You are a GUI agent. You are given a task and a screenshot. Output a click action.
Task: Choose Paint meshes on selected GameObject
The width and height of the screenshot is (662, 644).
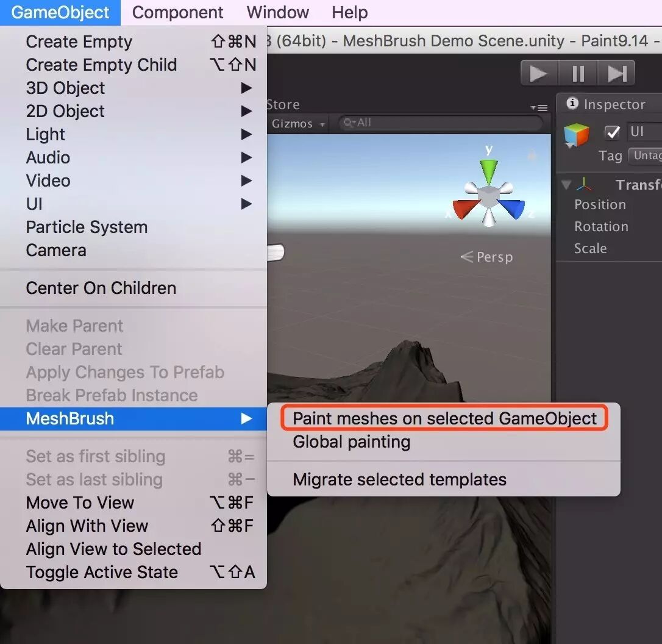pos(444,418)
